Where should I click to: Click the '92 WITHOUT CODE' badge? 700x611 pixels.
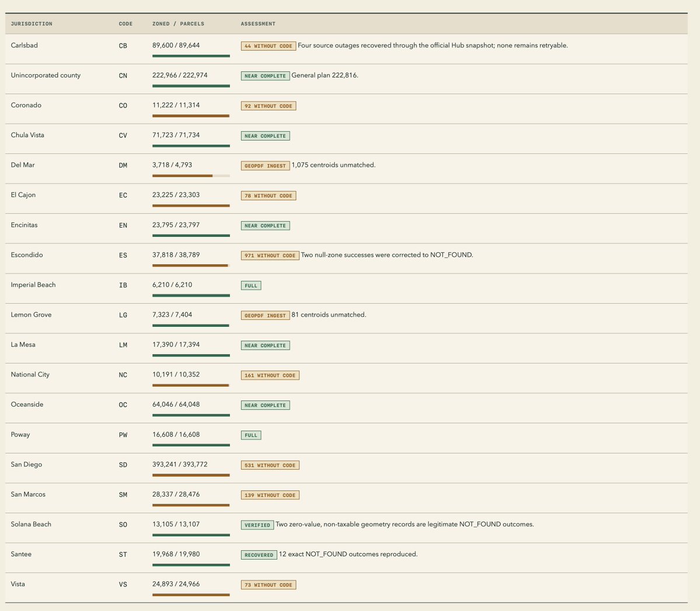point(268,106)
